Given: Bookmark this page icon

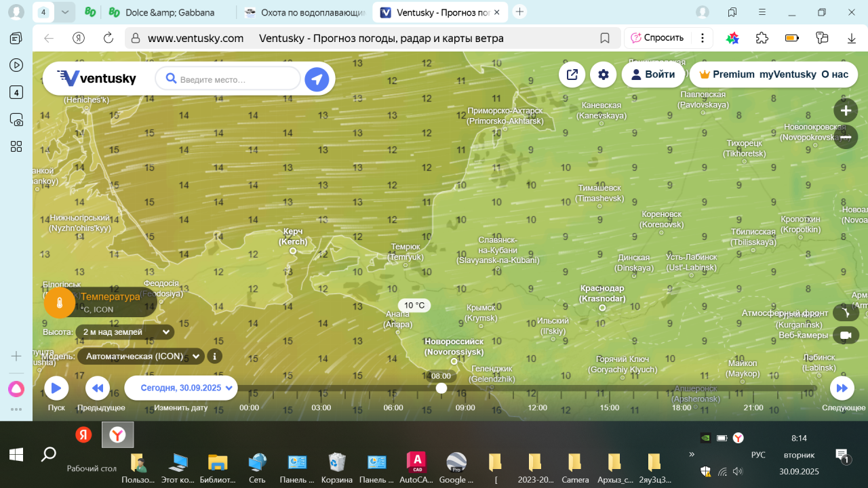Looking at the screenshot, I should pos(605,38).
